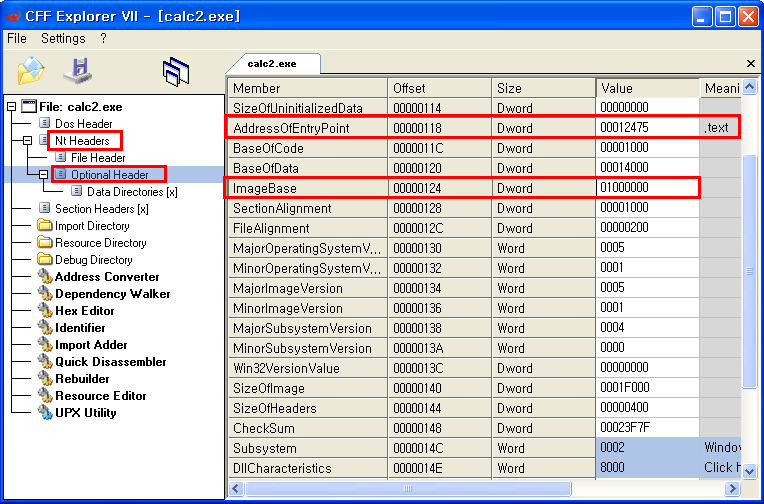Click the Data Directories node icon
This screenshot has width=764, height=504.
coord(77,192)
